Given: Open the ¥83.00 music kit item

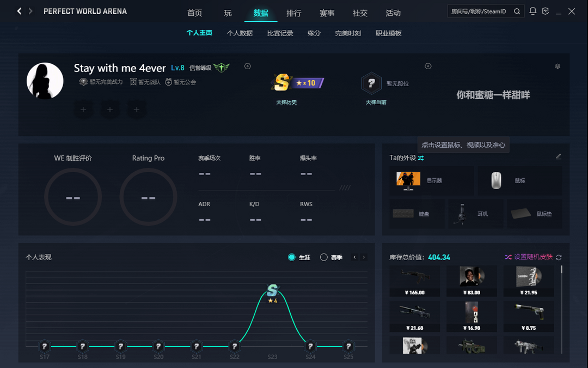Looking at the screenshot, I should [471, 281].
